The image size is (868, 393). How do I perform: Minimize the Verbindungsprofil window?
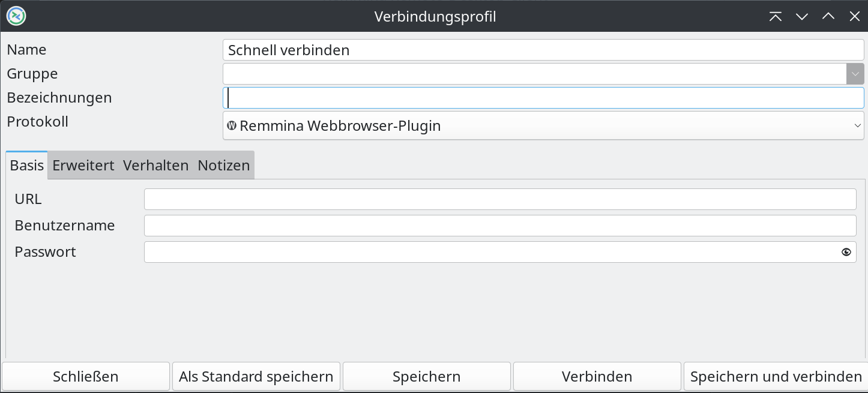click(x=802, y=16)
